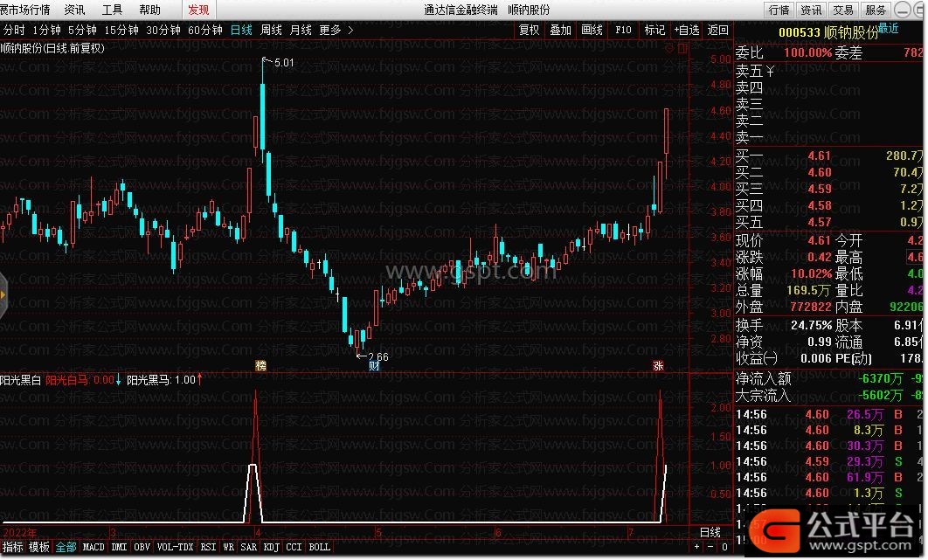Click the 返回 back button
The image size is (928, 560).
pos(718,30)
